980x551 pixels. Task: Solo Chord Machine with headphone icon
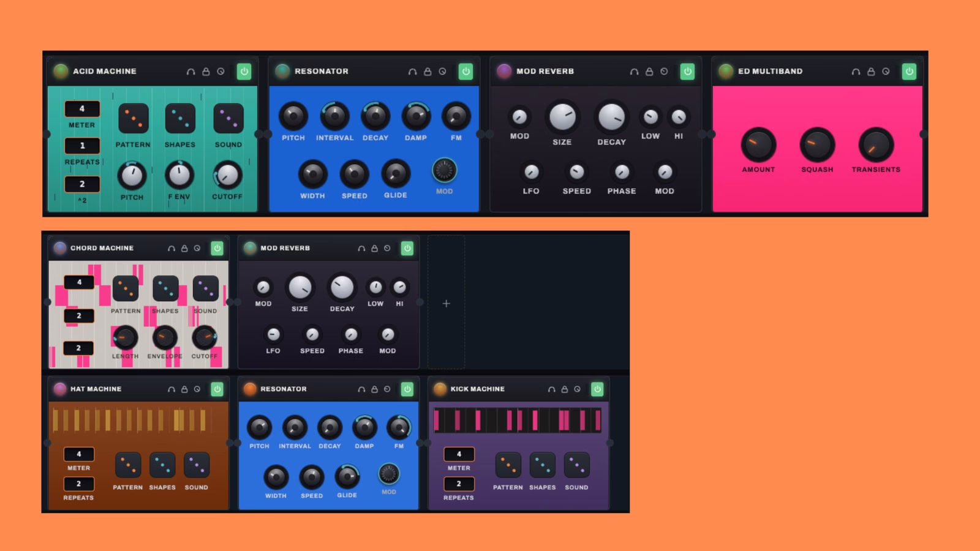[x=171, y=249]
